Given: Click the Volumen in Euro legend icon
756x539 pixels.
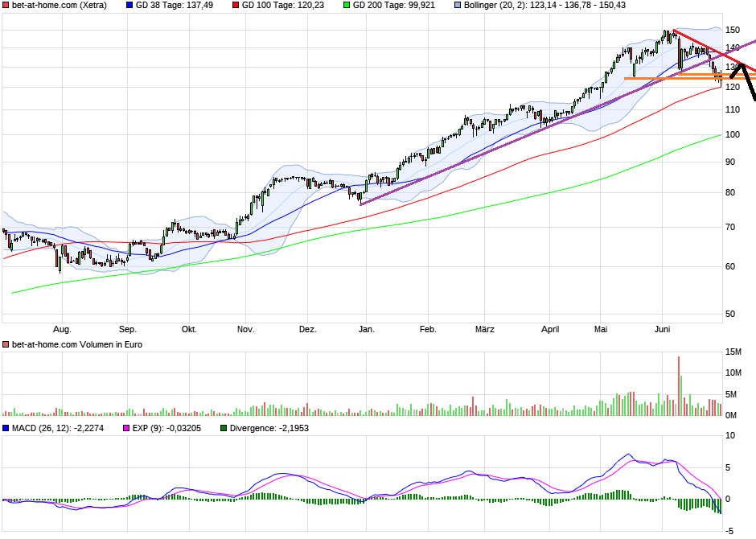Looking at the screenshot, I should pyautogui.click(x=5, y=344).
